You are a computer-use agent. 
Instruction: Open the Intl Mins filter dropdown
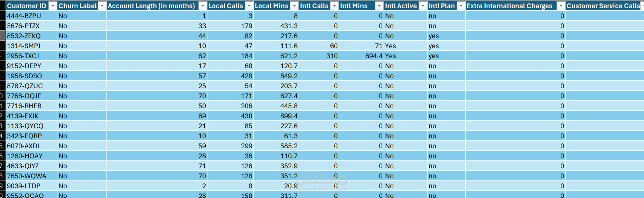379,6
